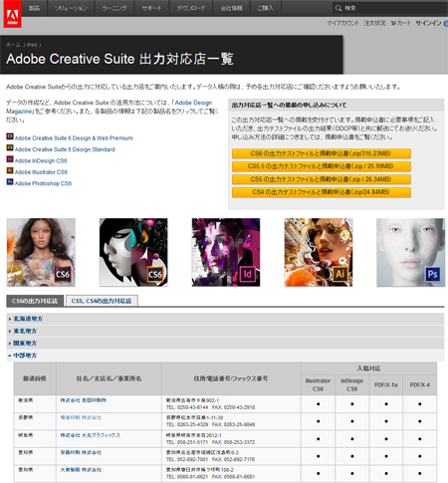
Task: Click the small InDesign CS6 icon
Action: point(10,159)
